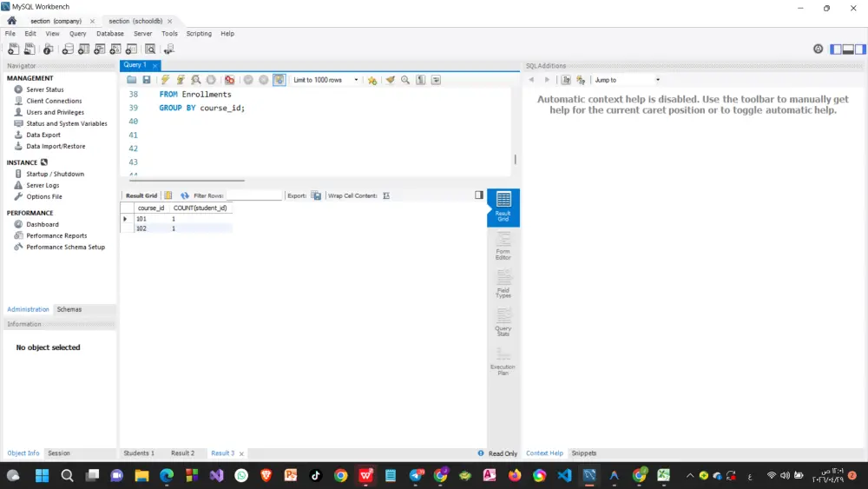Open Server Status in Navigator

(45, 89)
